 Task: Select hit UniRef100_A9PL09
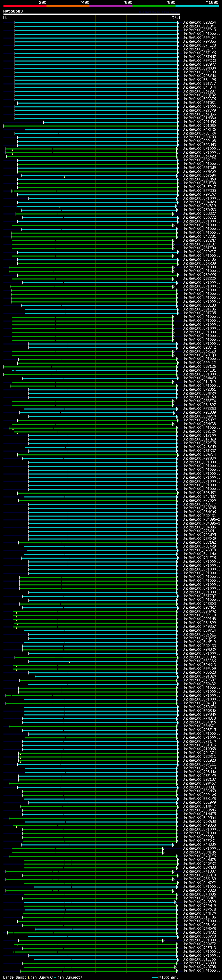pyautogui.click(x=199, y=72)
